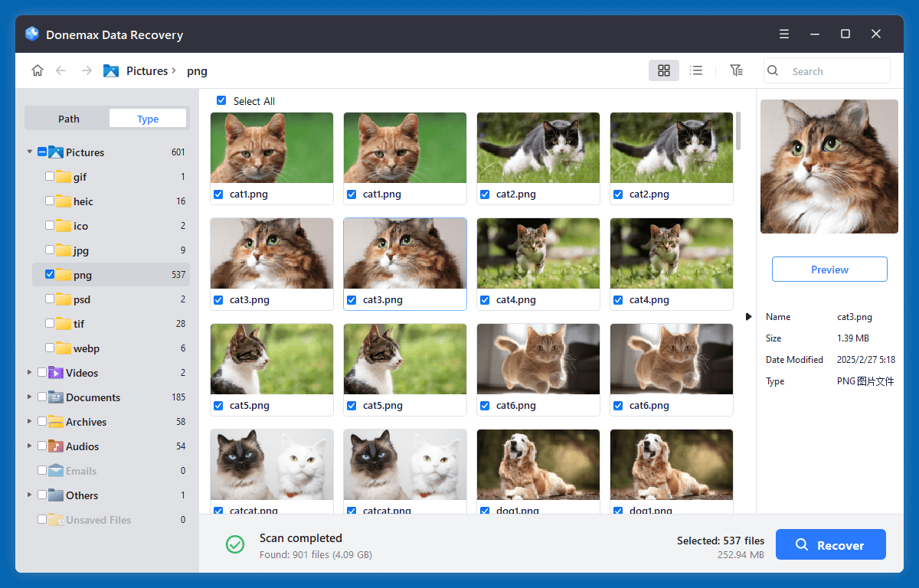Image resolution: width=919 pixels, height=588 pixels.
Task: Switch to the Path tab
Action: point(69,119)
